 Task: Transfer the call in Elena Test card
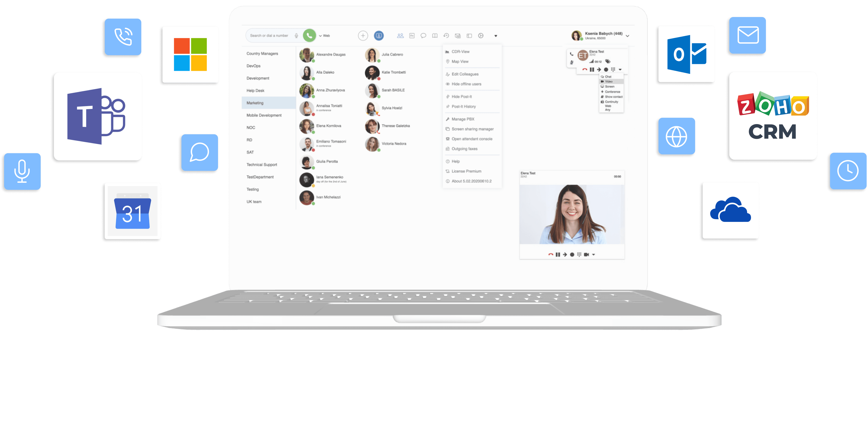599,69
